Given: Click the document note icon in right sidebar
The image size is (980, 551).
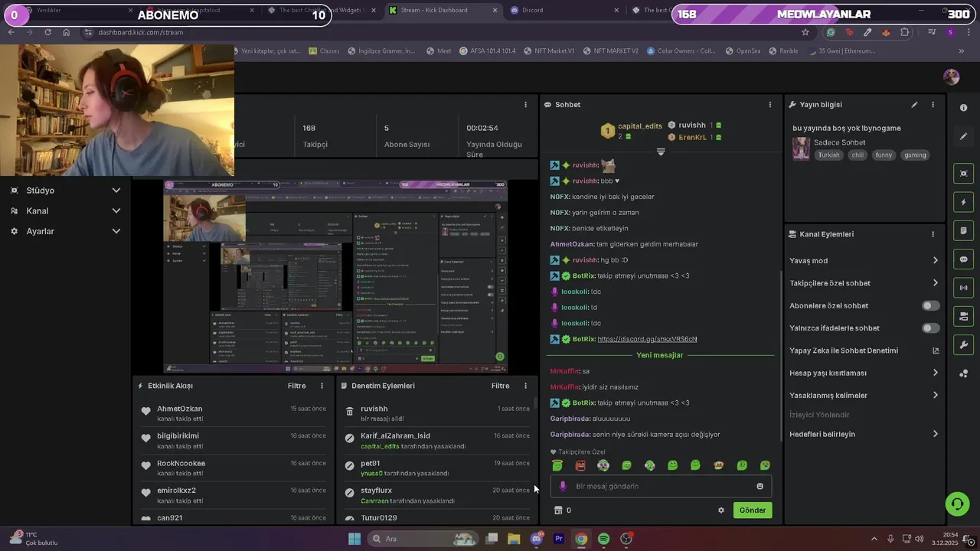Looking at the screenshot, I should point(963,230).
